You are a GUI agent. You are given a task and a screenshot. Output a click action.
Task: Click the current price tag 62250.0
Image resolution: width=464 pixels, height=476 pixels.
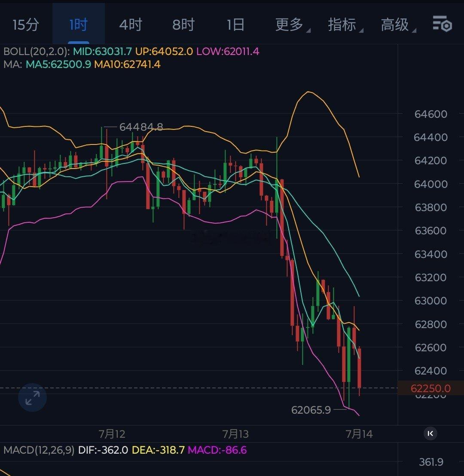(x=430, y=388)
